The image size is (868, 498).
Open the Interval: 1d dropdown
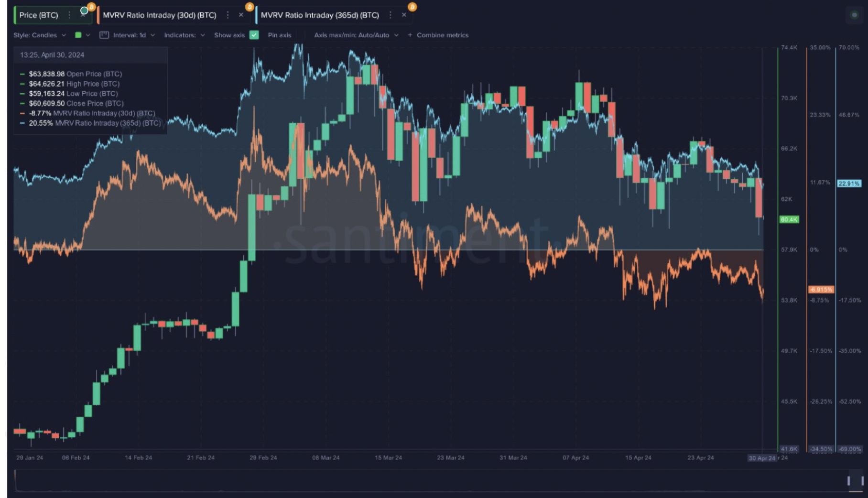[x=134, y=35]
